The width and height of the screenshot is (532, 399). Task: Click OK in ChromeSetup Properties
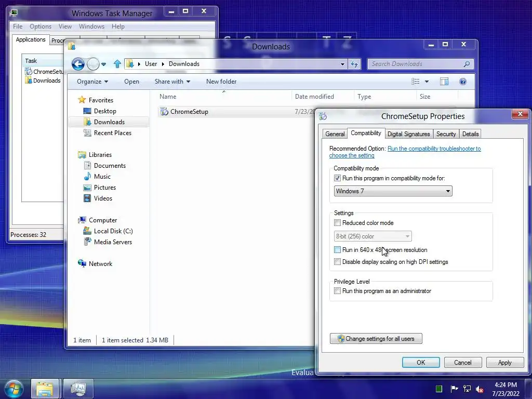[x=421, y=362]
